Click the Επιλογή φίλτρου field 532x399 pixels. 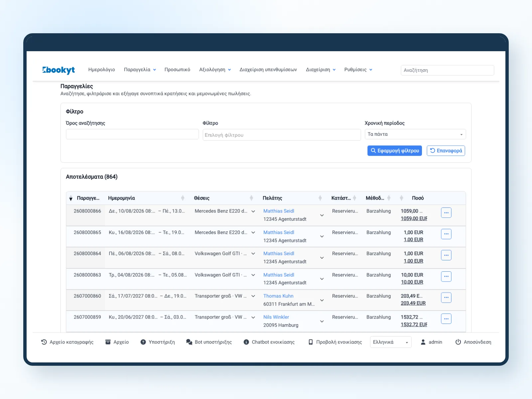coord(282,135)
